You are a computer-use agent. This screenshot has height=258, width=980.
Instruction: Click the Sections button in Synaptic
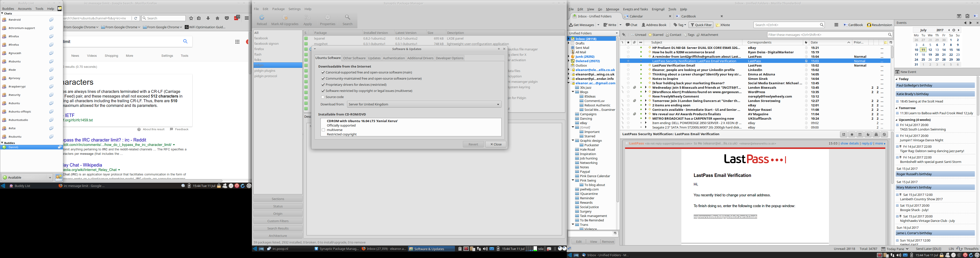[278, 199]
